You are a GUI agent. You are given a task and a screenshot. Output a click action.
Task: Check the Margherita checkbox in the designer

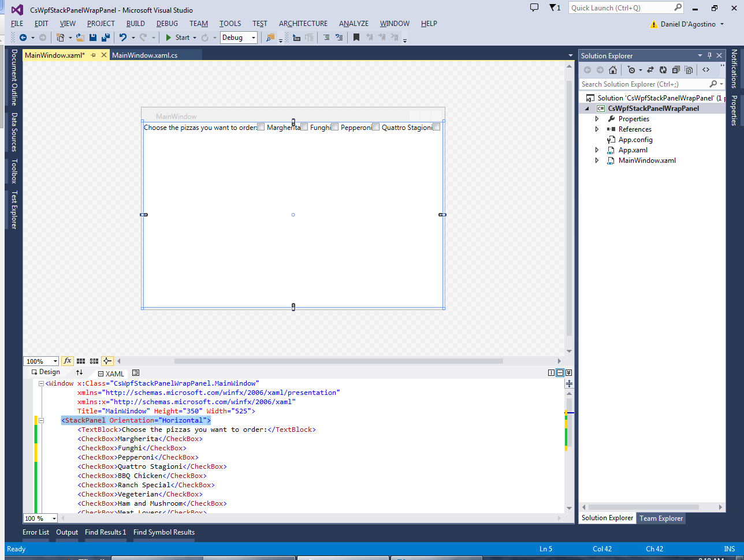point(261,126)
